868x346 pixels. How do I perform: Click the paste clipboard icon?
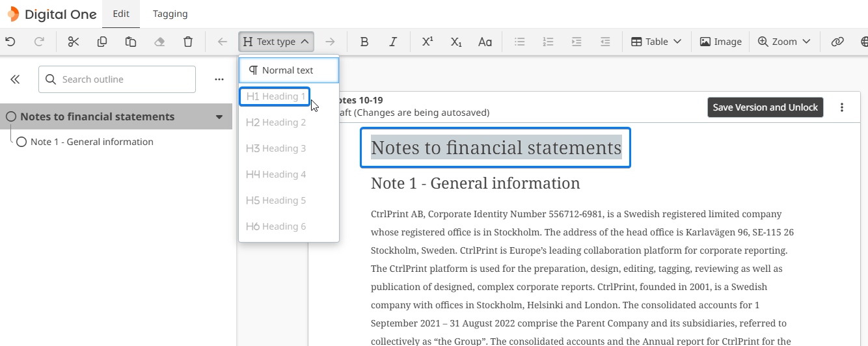click(131, 42)
